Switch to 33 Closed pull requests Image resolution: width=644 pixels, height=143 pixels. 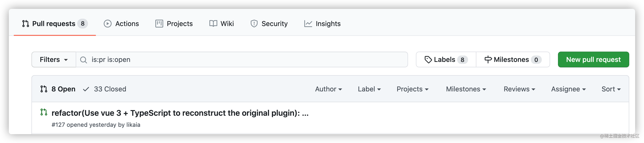(x=104, y=89)
